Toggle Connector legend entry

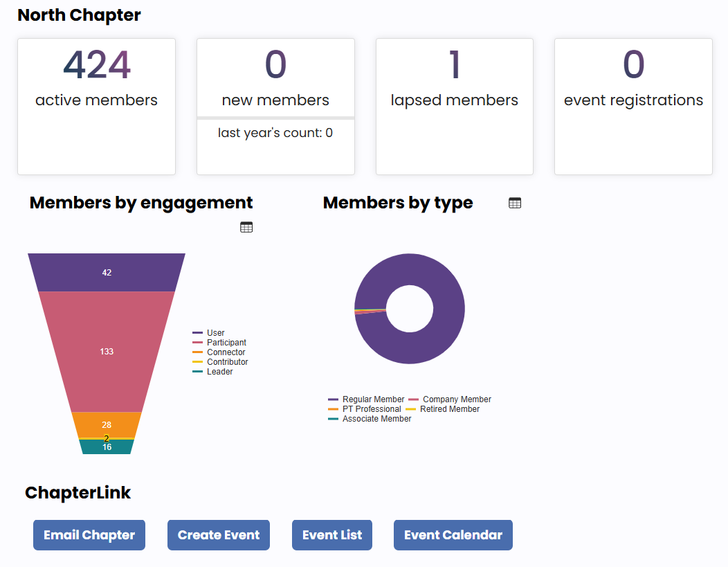click(x=226, y=352)
